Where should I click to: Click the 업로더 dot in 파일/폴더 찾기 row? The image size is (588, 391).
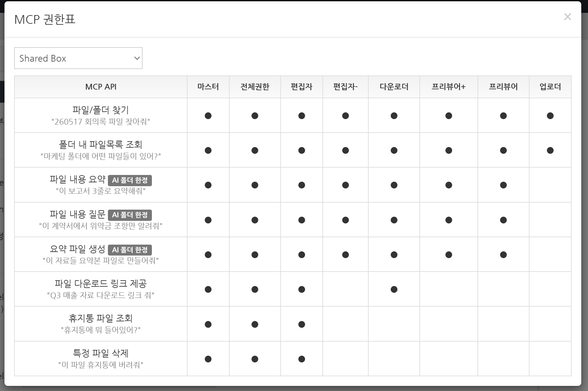[x=550, y=116]
